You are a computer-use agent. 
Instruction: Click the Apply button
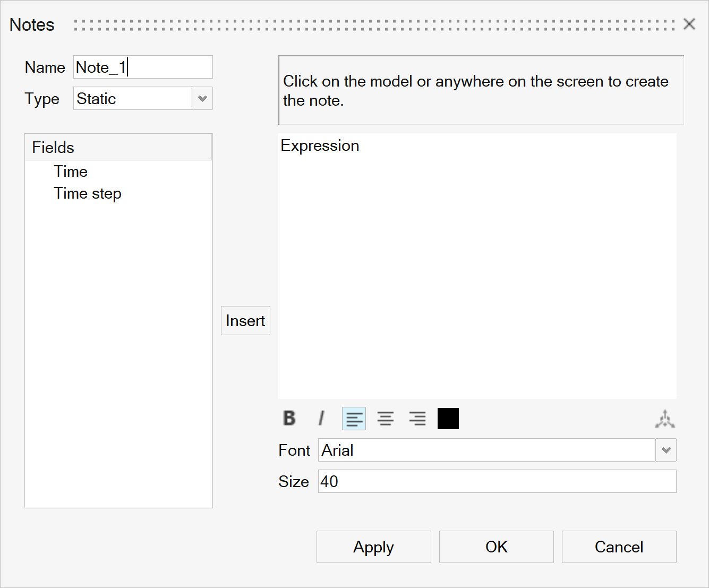pyautogui.click(x=373, y=547)
